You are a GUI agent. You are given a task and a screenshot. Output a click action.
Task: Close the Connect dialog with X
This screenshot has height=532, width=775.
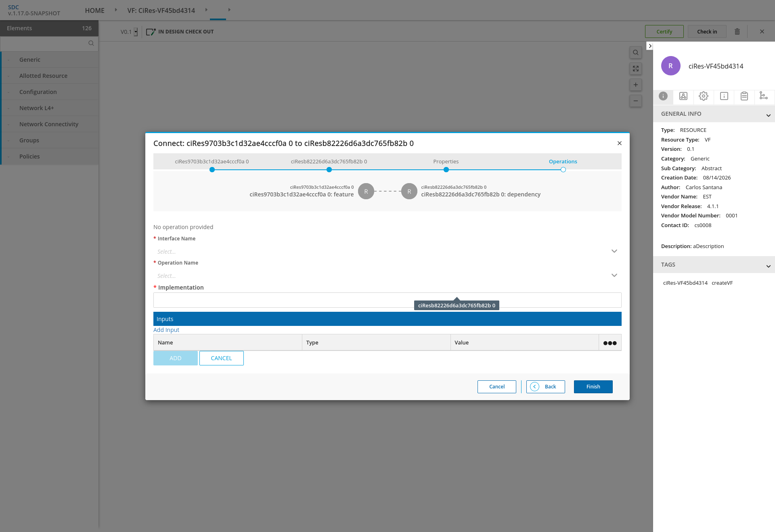(x=620, y=143)
